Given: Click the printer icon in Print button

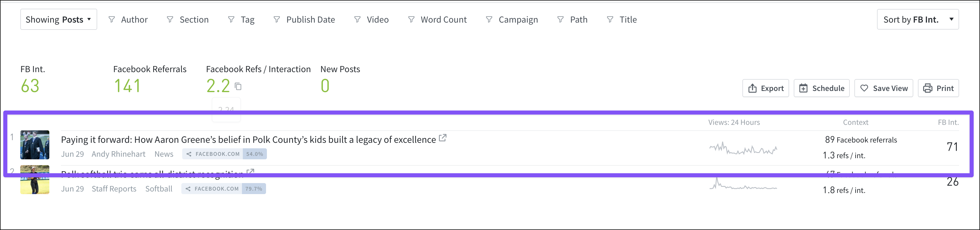Looking at the screenshot, I should (927, 88).
